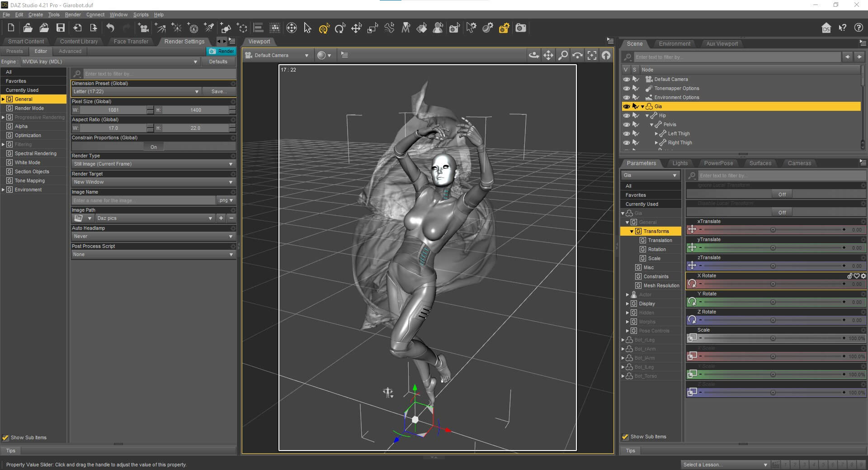Switch to the Content Library tab

pos(79,41)
